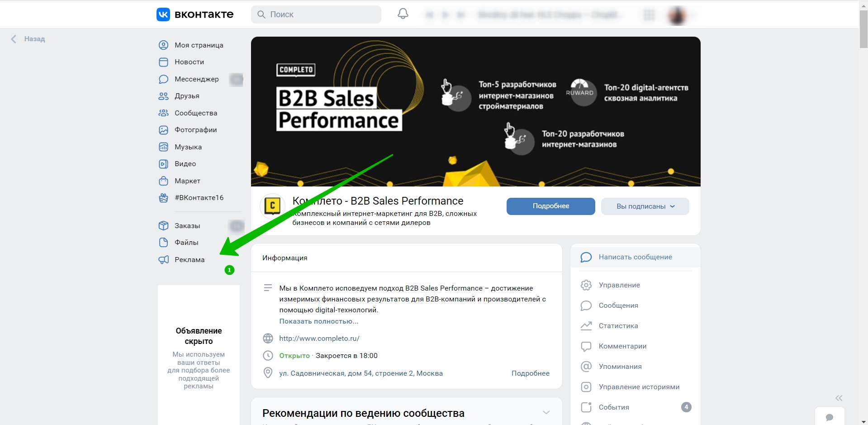Click the События counter badge 4

686,407
